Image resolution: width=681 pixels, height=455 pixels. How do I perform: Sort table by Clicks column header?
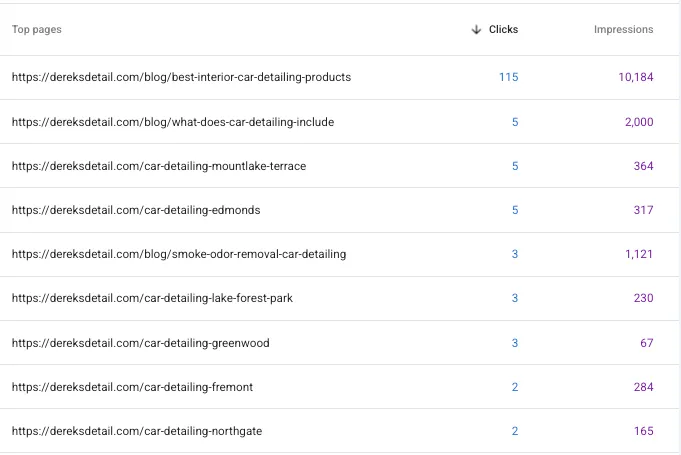coord(503,30)
